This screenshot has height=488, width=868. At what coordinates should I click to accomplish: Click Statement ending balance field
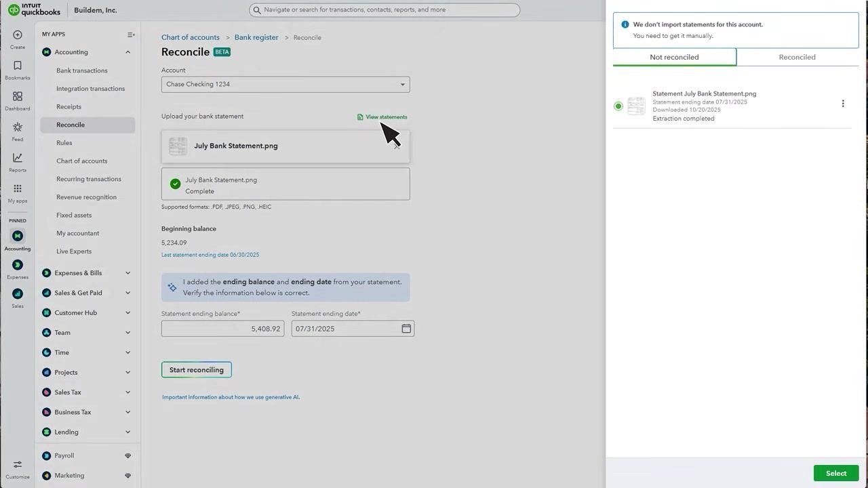pyautogui.click(x=222, y=329)
